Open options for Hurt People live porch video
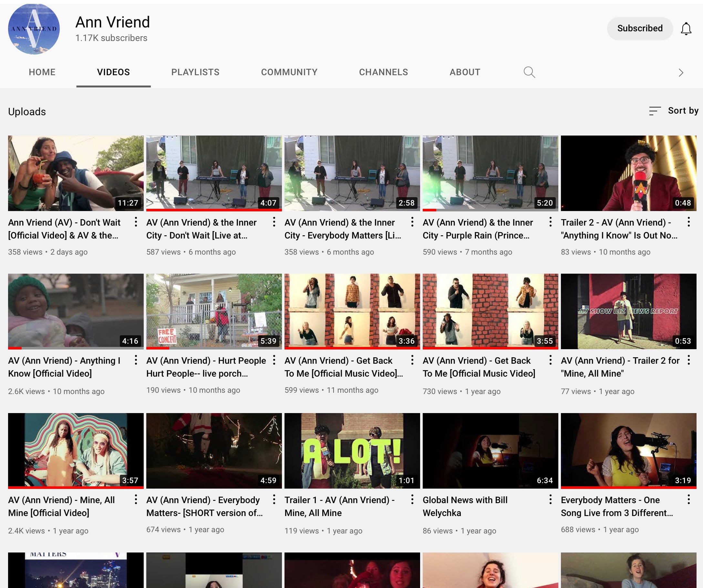The width and height of the screenshot is (703, 588). click(x=274, y=360)
